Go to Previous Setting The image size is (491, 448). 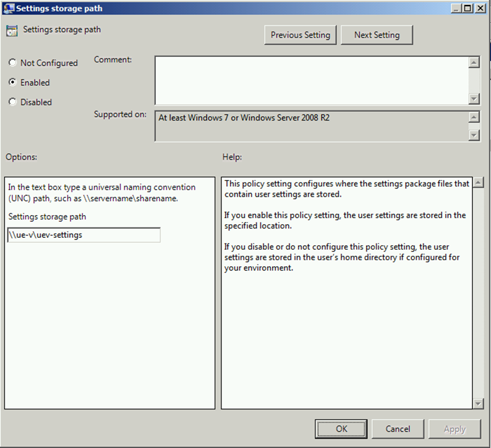click(301, 35)
